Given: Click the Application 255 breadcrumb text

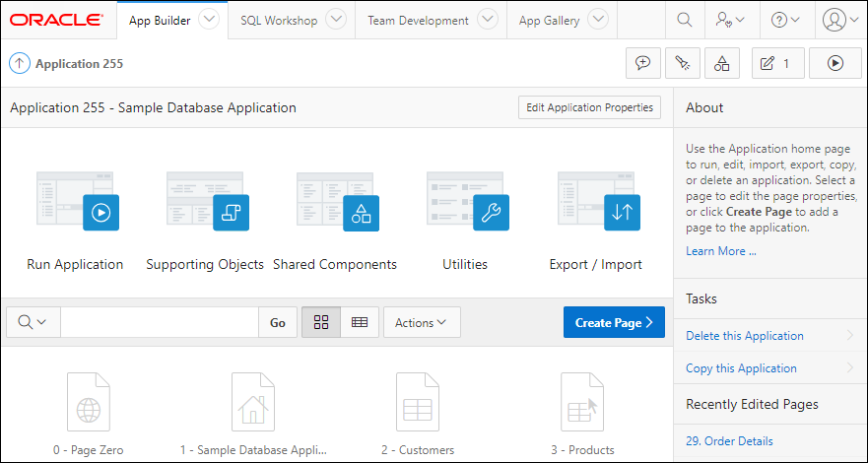Looking at the screenshot, I should click(x=79, y=64).
